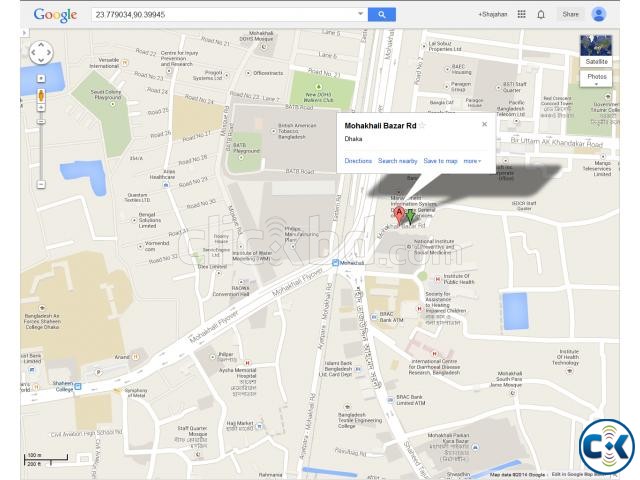The width and height of the screenshot is (640, 480).
Task: Open the 'more' dropdown in info window
Action: coord(472,161)
